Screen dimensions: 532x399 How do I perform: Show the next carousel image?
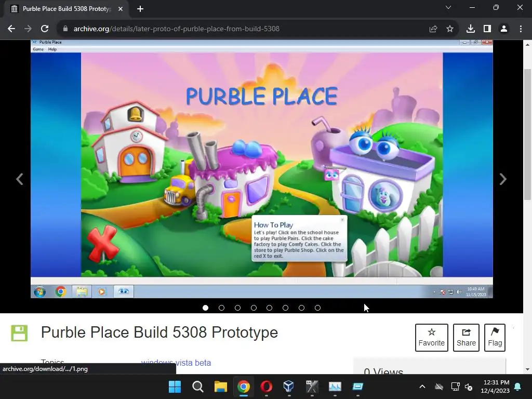click(503, 179)
